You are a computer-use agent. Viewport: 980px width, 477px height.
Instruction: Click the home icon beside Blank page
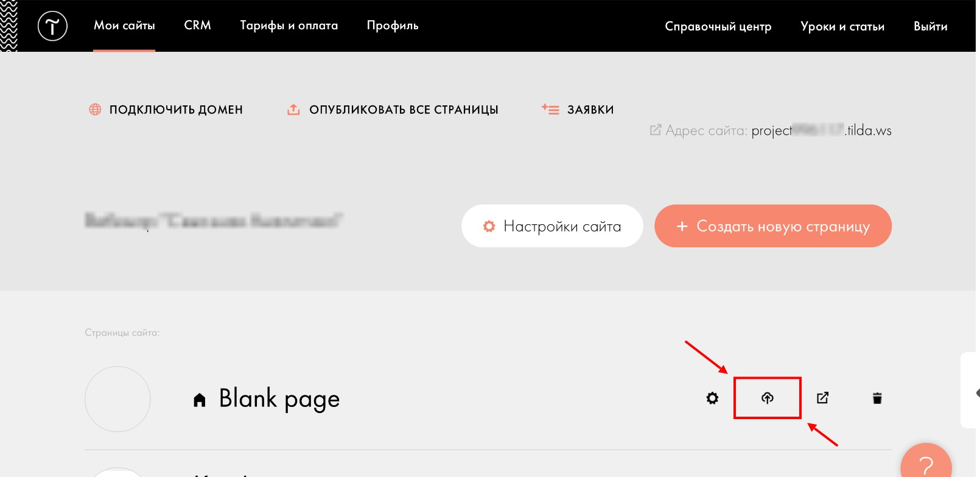click(x=199, y=400)
